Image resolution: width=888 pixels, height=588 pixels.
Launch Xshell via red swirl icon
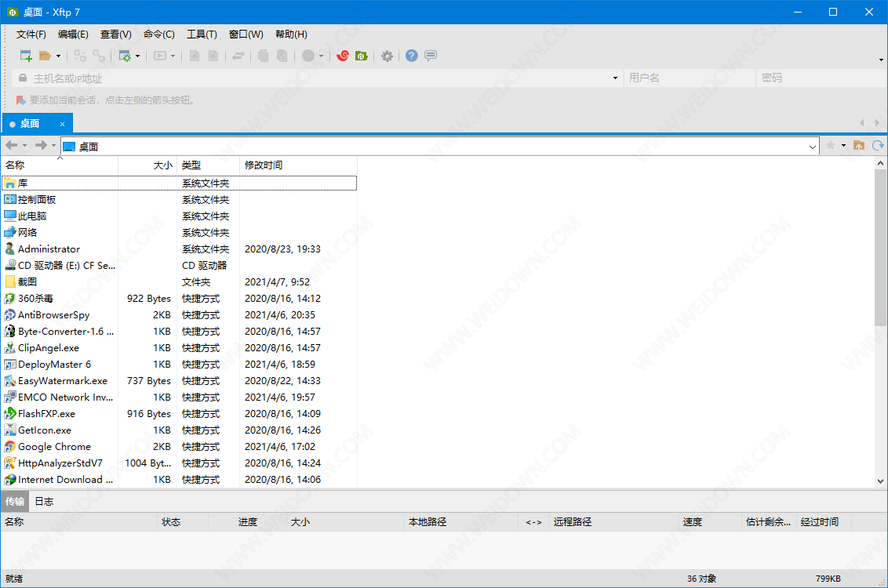(x=343, y=56)
